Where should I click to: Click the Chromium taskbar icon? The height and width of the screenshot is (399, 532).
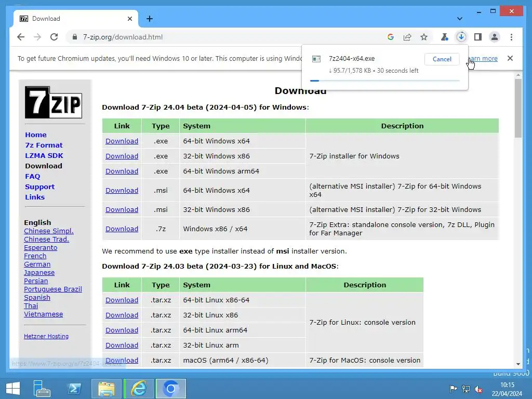(x=170, y=389)
